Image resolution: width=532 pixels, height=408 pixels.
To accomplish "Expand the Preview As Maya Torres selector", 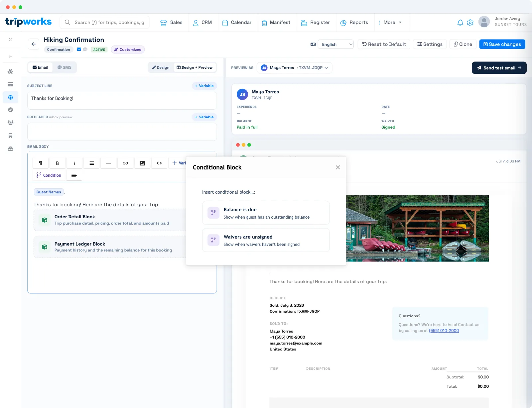I will click(295, 68).
